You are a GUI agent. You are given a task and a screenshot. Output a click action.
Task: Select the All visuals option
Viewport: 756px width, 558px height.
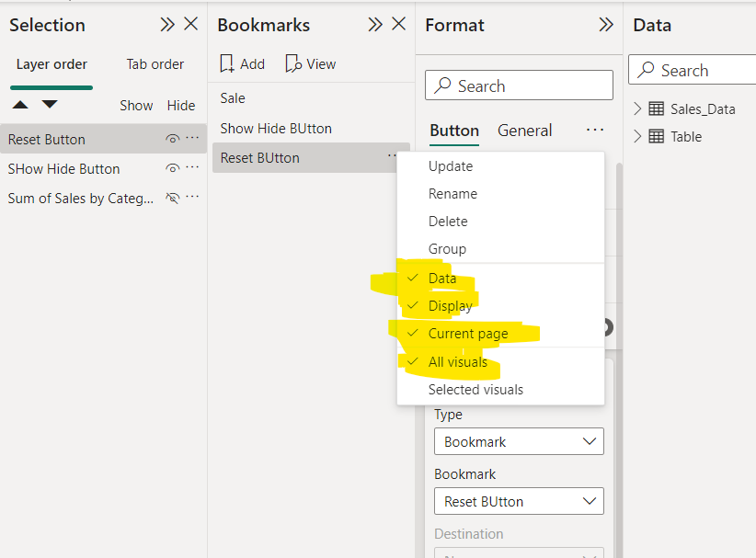coord(500,362)
